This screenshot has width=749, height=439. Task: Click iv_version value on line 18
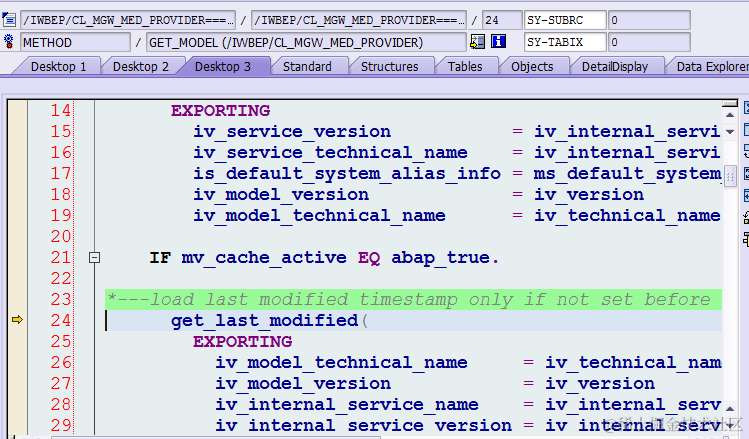pyautogui.click(x=588, y=195)
